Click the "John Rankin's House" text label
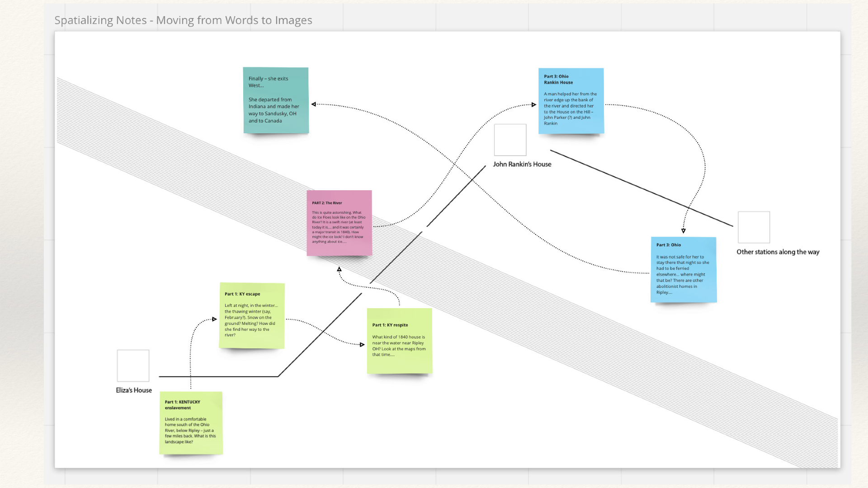 click(522, 164)
